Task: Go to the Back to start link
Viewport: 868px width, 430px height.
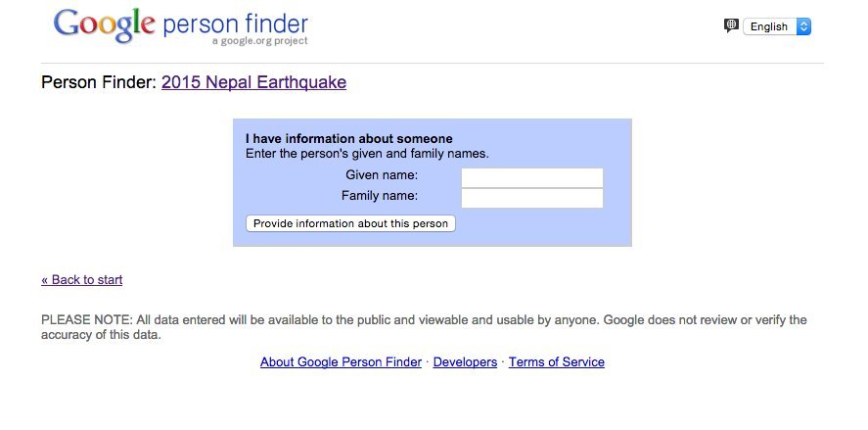Action: point(82,280)
